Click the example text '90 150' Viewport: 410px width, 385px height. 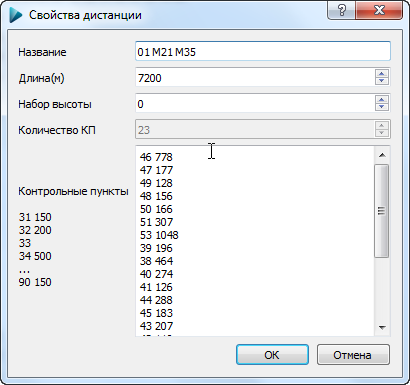[x=35, y=282]
